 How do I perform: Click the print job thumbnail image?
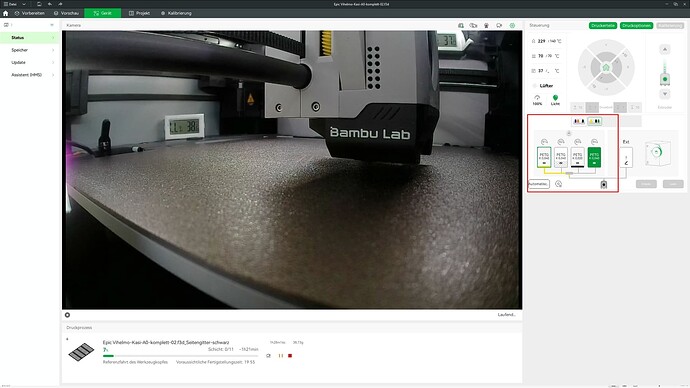pyautogui.click(x=81, y=352)
